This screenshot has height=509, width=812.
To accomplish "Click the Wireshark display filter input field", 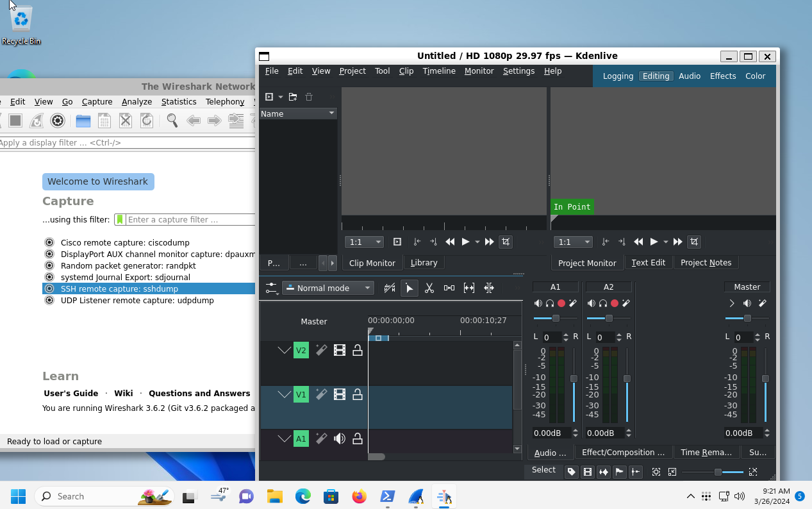I will coord(127,143).
